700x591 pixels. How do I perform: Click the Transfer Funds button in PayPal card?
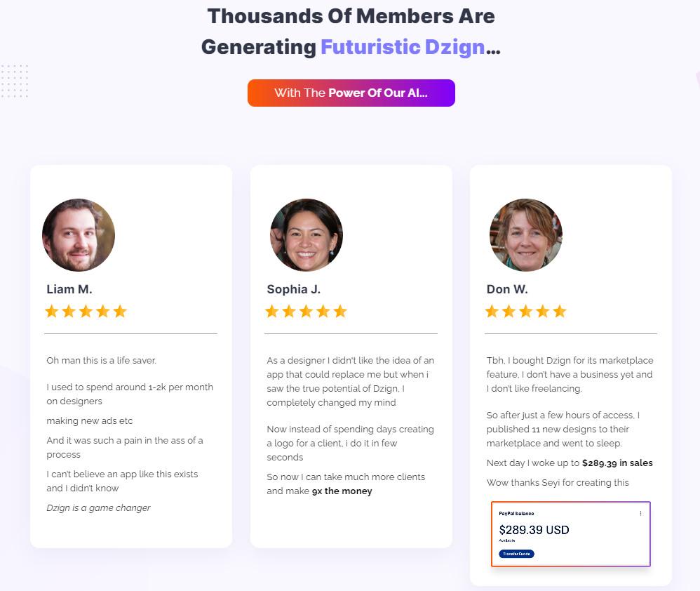point(516,554)
